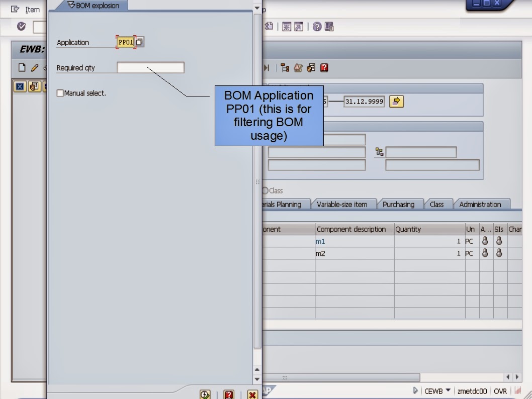This screenshot has width=532, height=399.
Task: Select the hierarchy tree icon on the toolbar
Action: coord(285,67)
